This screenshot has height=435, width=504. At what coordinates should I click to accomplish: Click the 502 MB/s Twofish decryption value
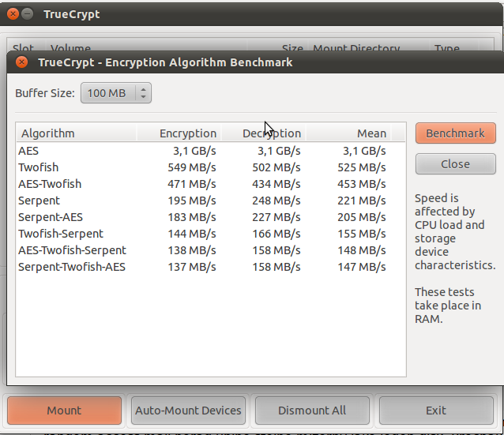(276, 167)
